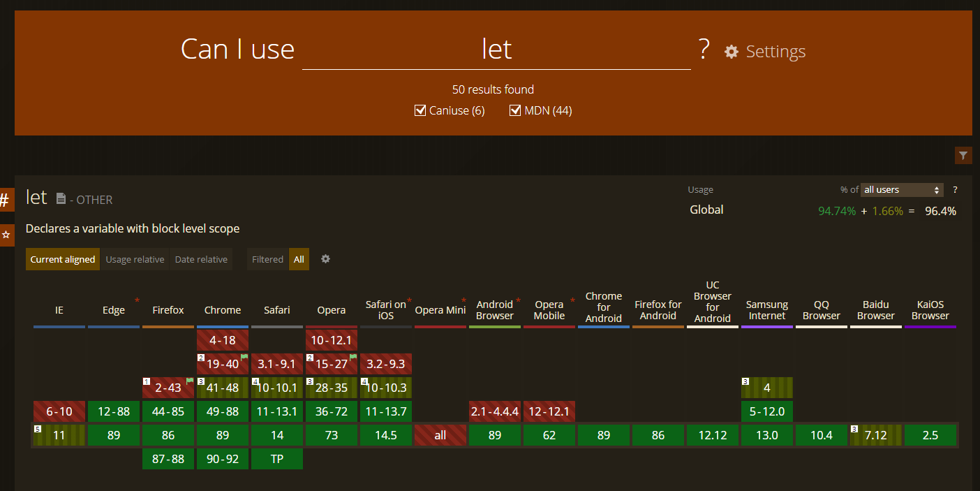Click the filter funnel icon
The image size is (980, 491).
pyautogui.click(x=963, y=156)
